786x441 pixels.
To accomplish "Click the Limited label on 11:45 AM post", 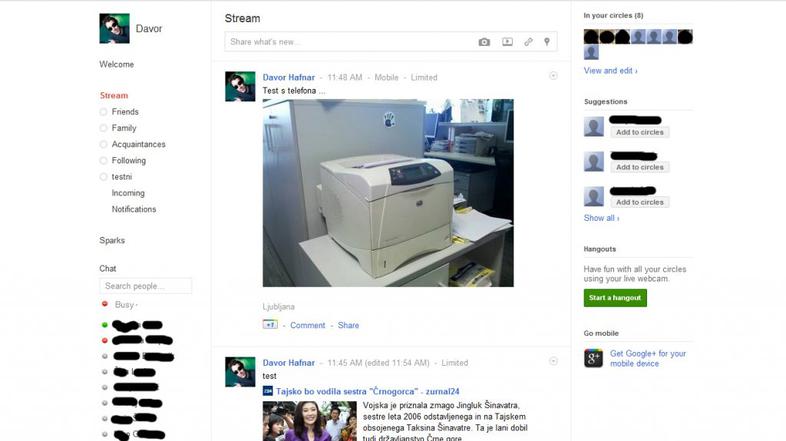I will (x=455, y=363).
